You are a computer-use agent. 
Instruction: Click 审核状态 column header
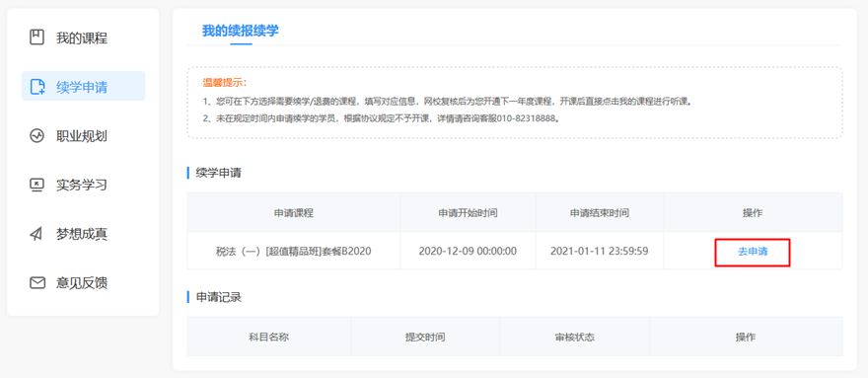tap(575, 337)
